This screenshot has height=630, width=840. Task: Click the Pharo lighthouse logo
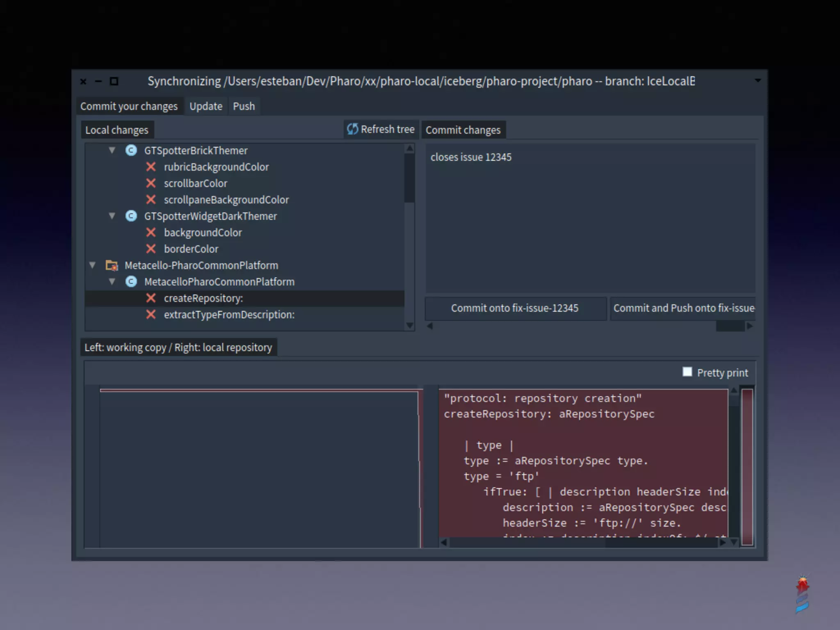[802, 594]
